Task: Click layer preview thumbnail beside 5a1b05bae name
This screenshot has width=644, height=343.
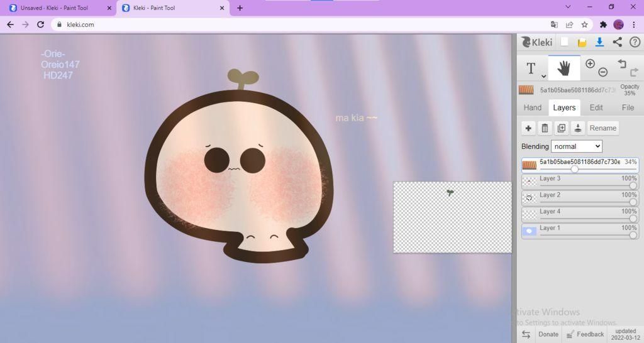Action: click(x=526, y=90)
